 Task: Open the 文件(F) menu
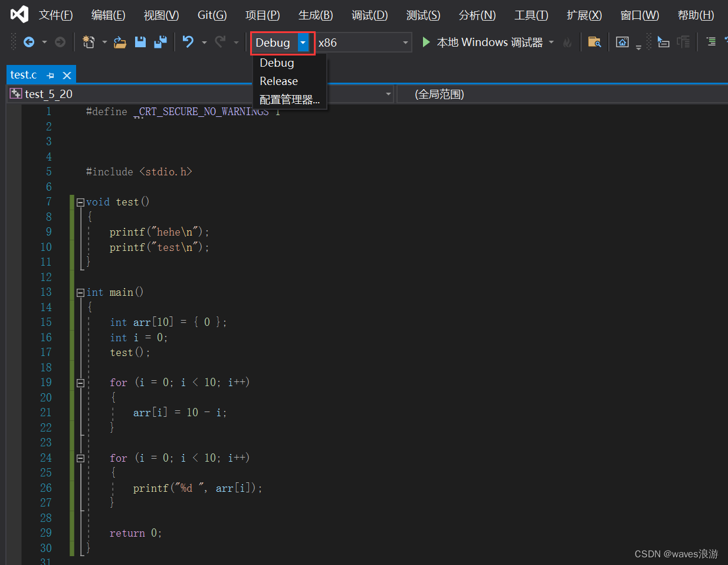55,15
